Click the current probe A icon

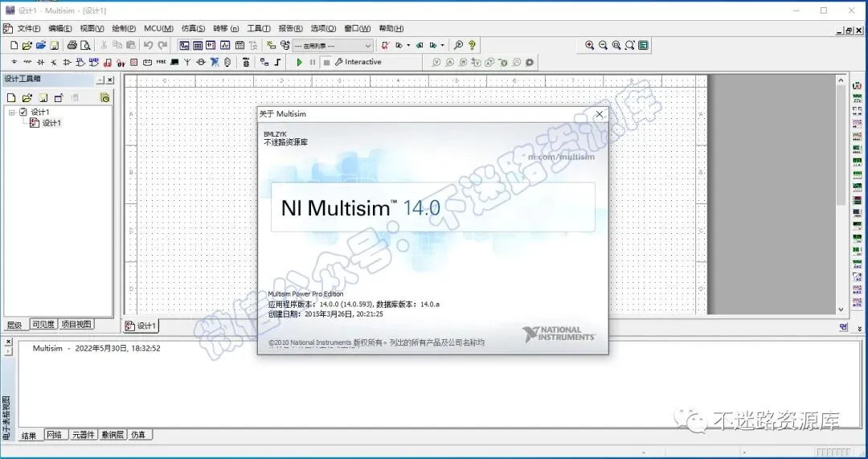(449, 63)
